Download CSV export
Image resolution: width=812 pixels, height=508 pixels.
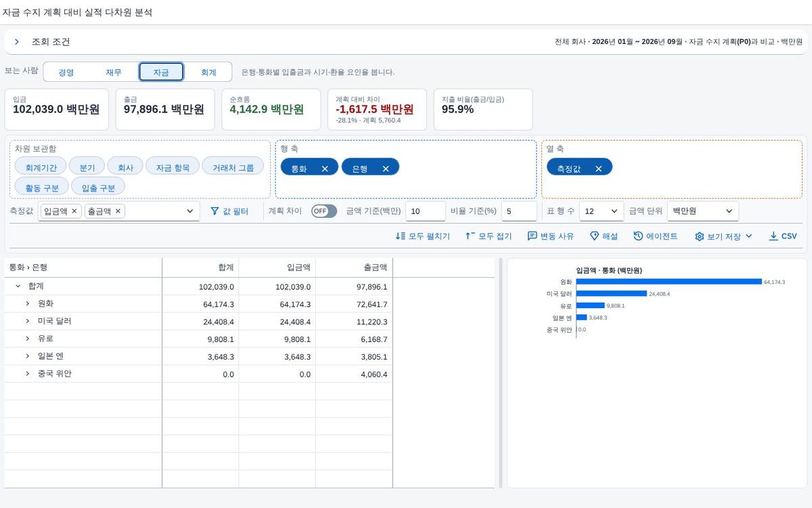(x=783, y=236)
